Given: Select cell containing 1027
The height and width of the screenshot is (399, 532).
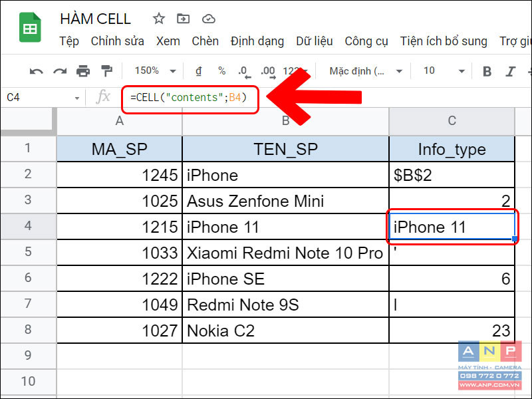Looking at the screenshot, I should [x=120, y=331].
